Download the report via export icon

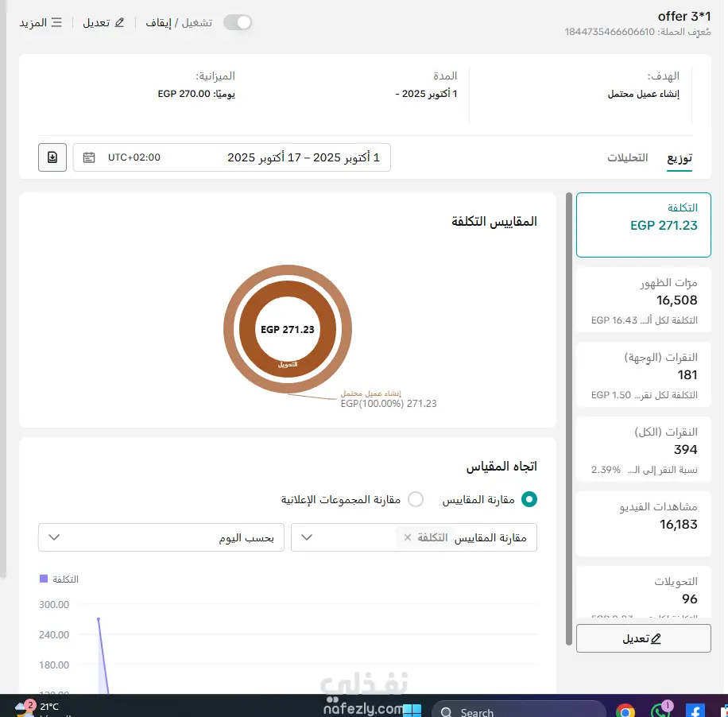[x=52, y=157]
